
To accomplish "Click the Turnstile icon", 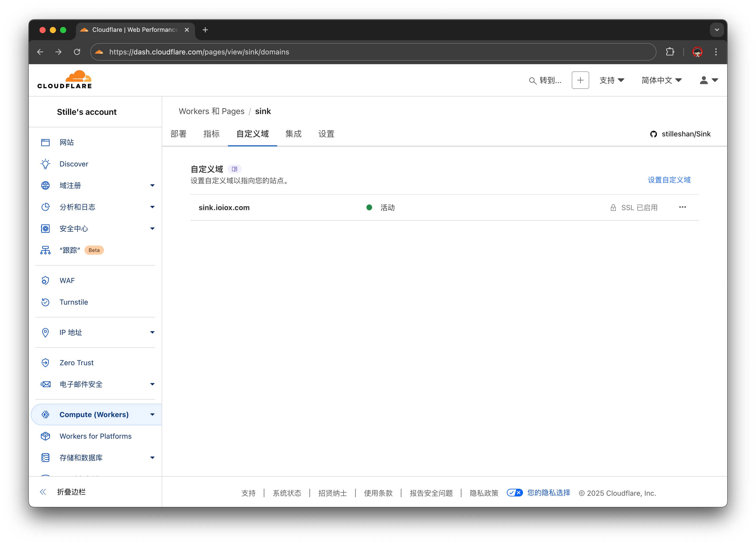I will 45,302.
